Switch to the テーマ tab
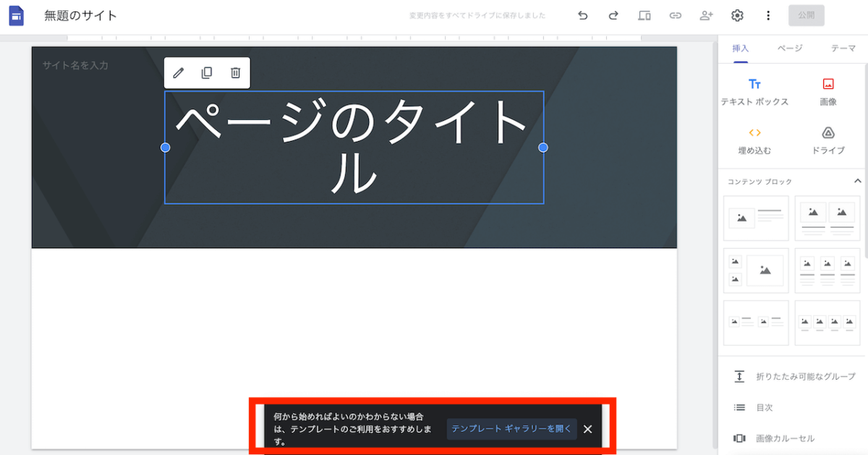868x455 pixels. tap(843, 48)
